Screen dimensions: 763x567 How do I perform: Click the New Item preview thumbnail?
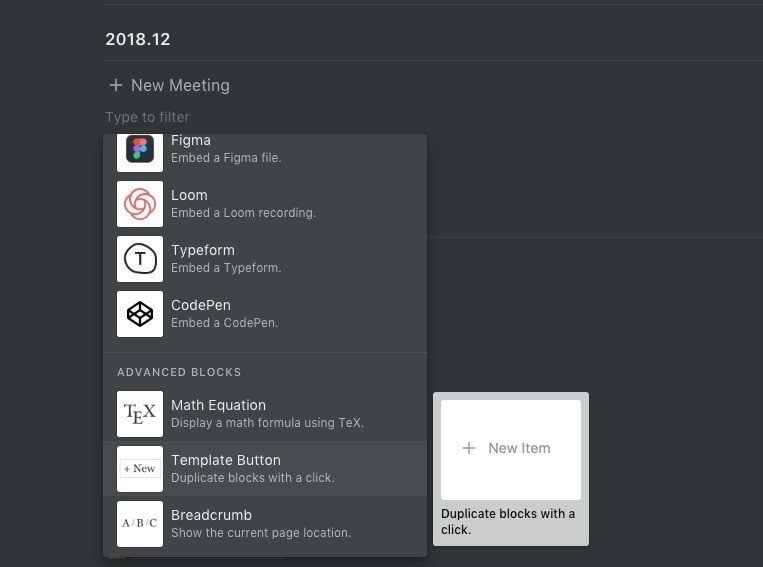pyautogui.click(x=510, y=450)
